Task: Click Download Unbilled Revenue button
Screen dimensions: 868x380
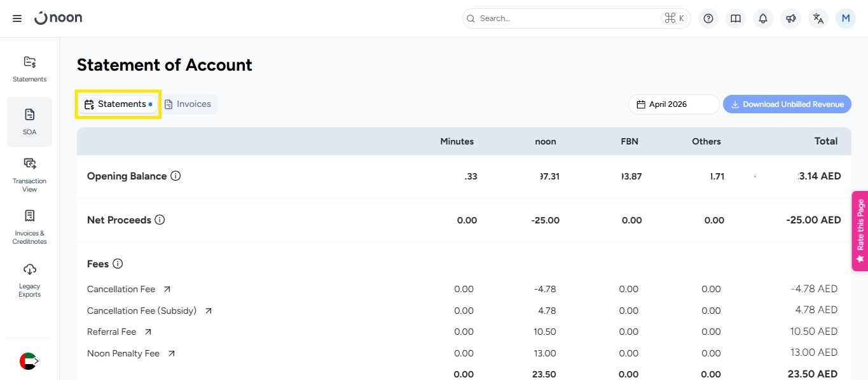Action: click(787, 104)
